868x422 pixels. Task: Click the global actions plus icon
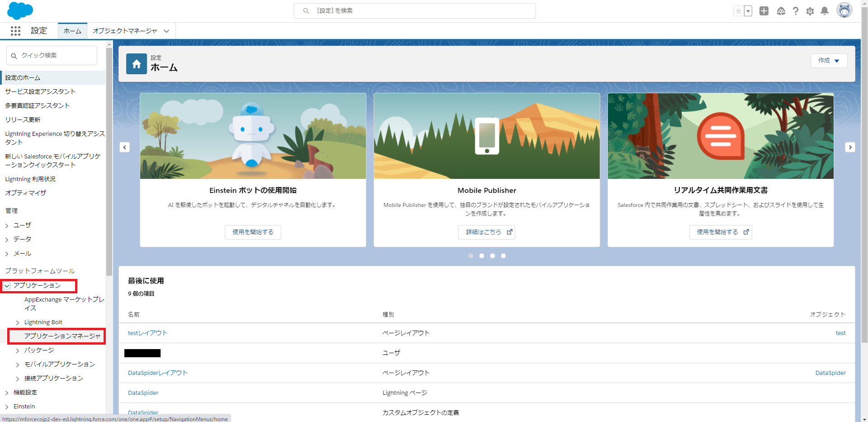[764, 11]
